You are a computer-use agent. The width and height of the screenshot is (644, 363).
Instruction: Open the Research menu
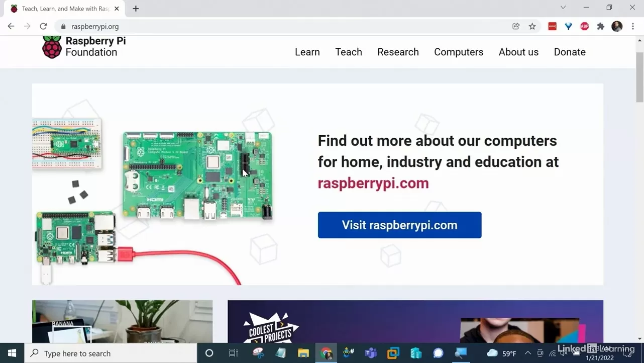tap(398, 52)
